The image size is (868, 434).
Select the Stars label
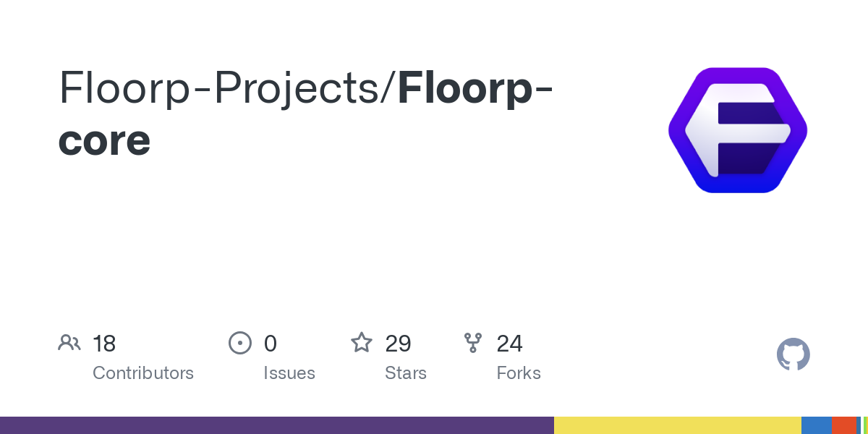tap(406, 373)
